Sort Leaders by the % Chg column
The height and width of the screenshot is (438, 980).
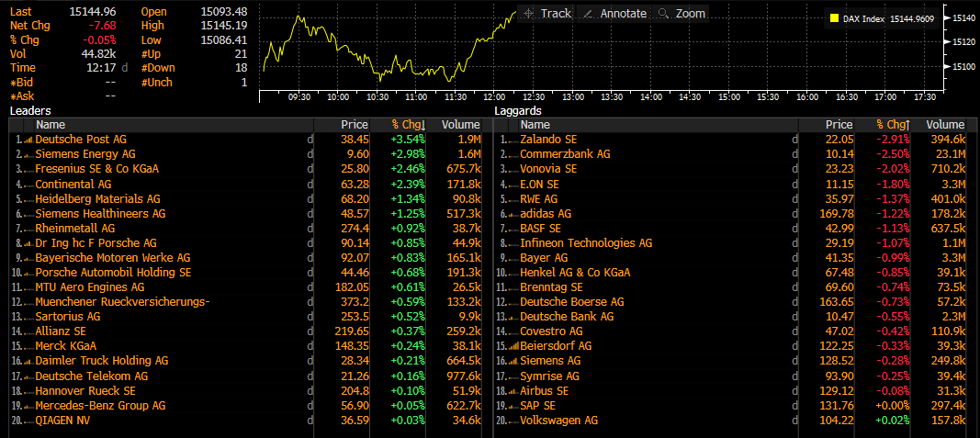click(x=407, y=124)
